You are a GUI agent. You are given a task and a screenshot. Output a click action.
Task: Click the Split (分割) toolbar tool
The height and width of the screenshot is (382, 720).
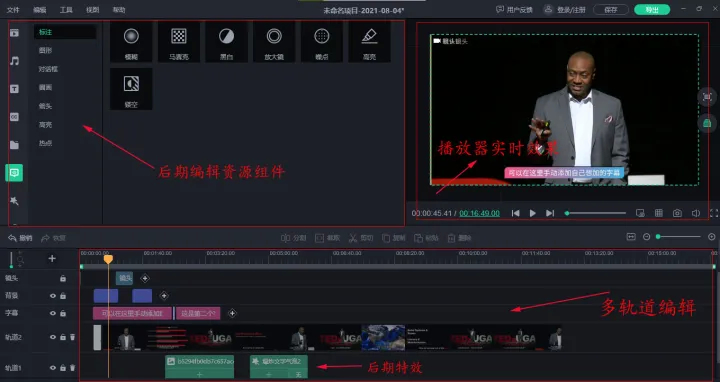(x=293, y=238)
